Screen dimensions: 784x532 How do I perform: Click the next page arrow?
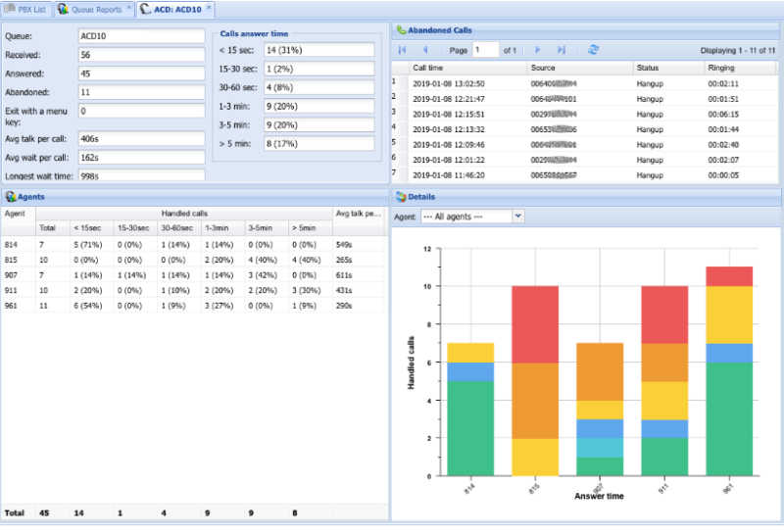tap(537, 49)
